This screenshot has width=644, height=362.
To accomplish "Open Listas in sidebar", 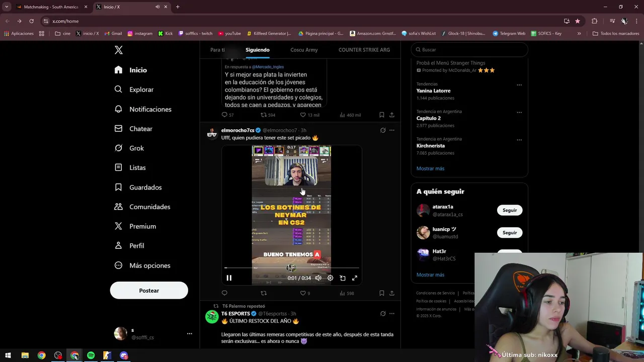I will (x=130, y=167).
